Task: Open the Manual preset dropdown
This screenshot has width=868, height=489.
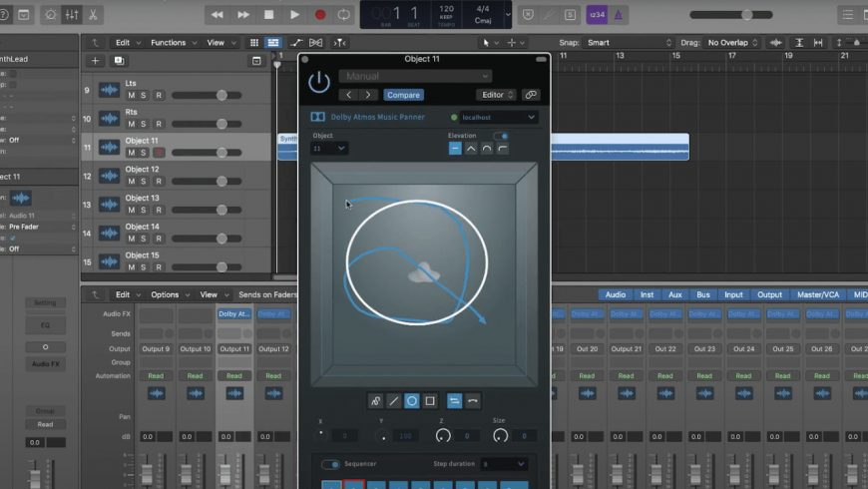Action: click(x=415, y=76)
